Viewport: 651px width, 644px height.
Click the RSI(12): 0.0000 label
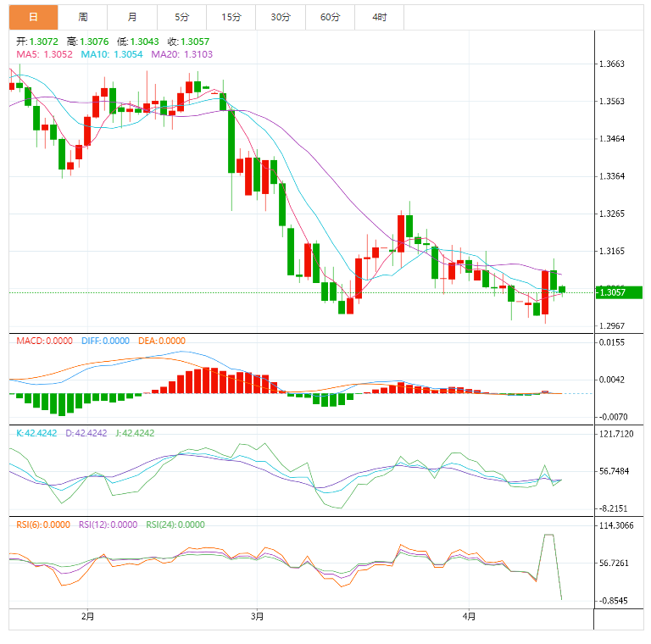(108, 525)
